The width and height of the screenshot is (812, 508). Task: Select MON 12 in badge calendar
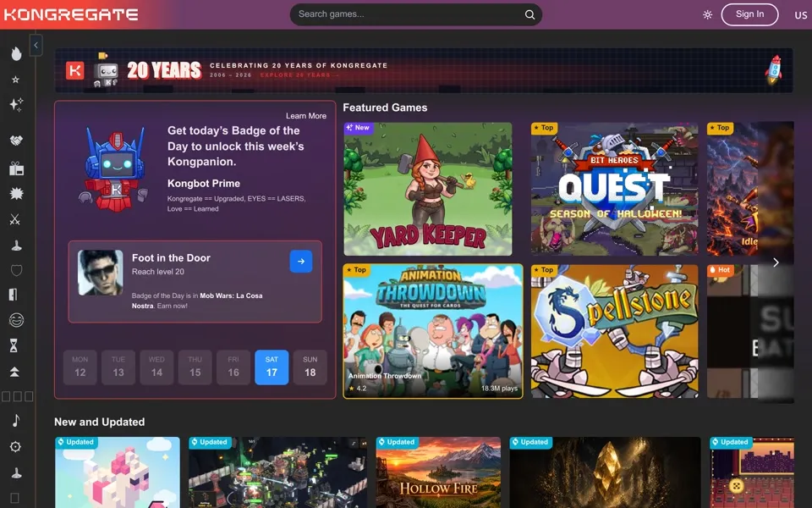point(80,367)
